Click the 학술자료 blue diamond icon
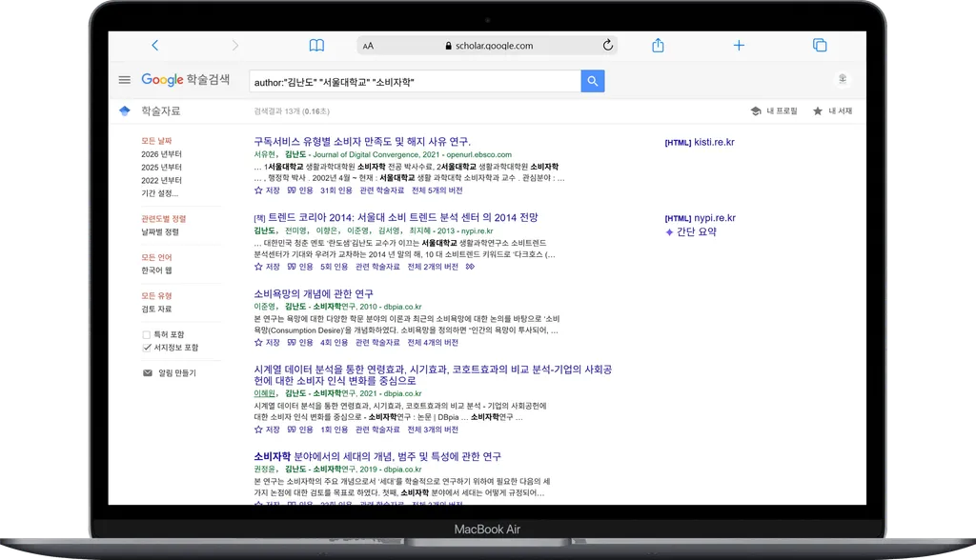The height and width of the screenshot is (560, 976). [x=125, y=110]
